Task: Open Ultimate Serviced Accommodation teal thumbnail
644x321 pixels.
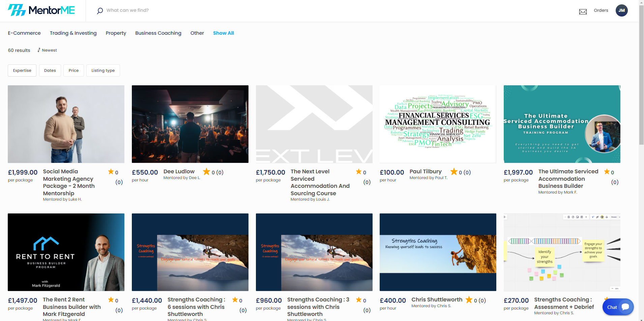Action: pyautogui.click(x=562, y=124)
